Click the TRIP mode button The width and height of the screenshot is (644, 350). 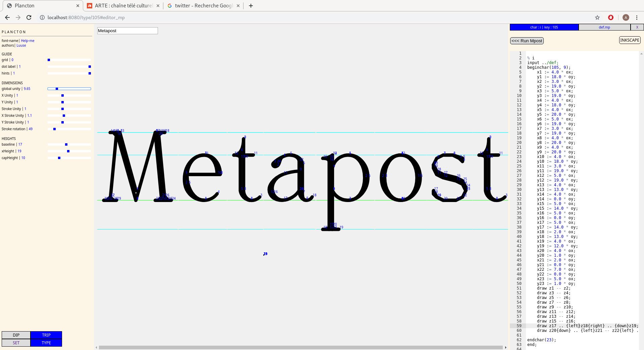point(46,335)
